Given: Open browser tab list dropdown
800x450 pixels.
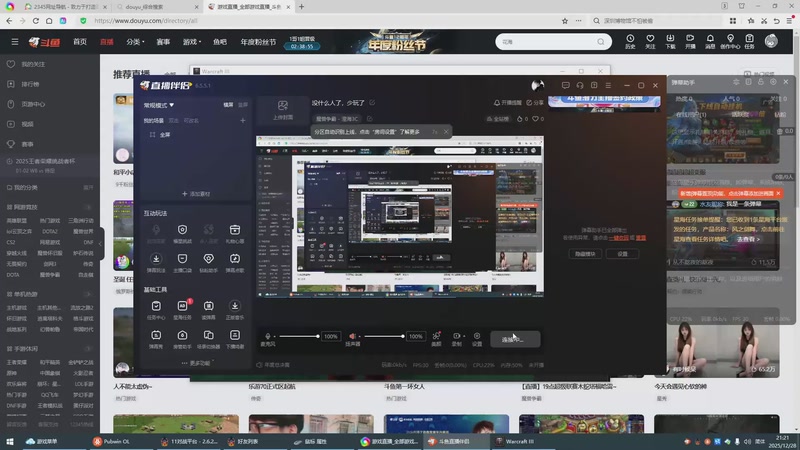Looking at the screenshot, I should point(724,6).
